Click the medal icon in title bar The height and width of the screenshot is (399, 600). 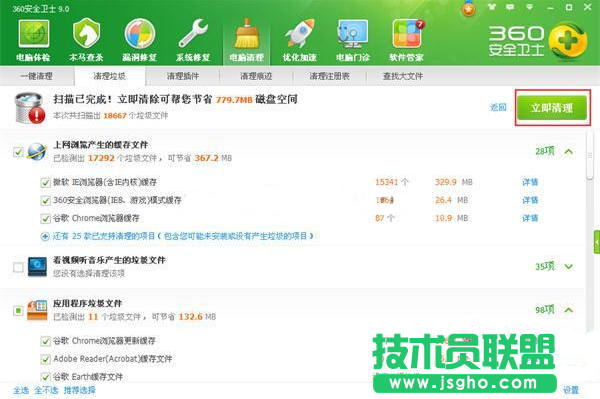[x=469, y=8]
